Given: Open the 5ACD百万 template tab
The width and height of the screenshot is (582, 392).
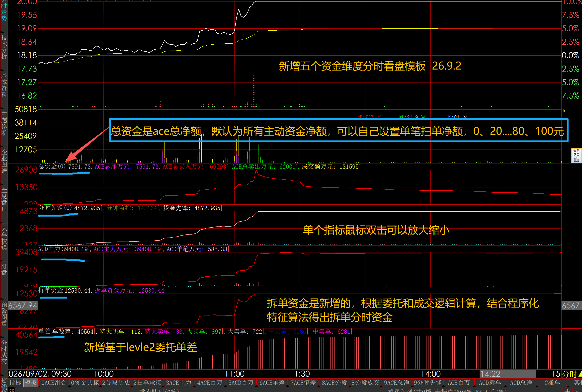Looking at the screenshot, I should click(x=241, y=383).
